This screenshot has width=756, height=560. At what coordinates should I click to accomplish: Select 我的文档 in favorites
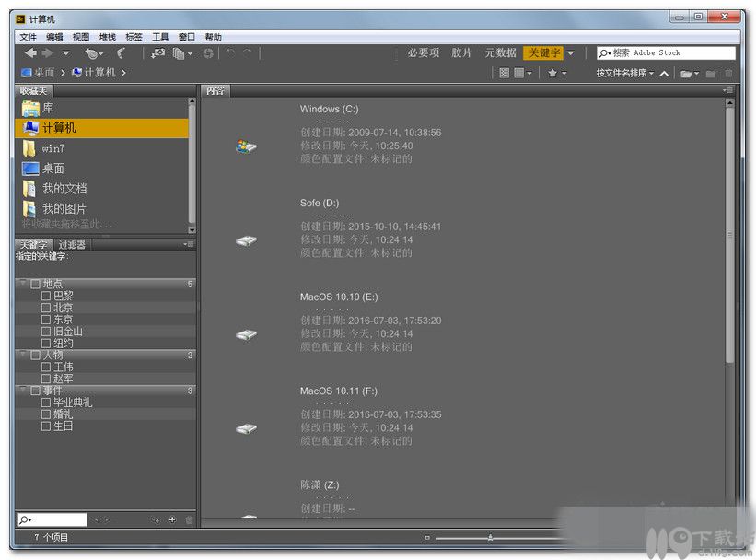(101, 189)
